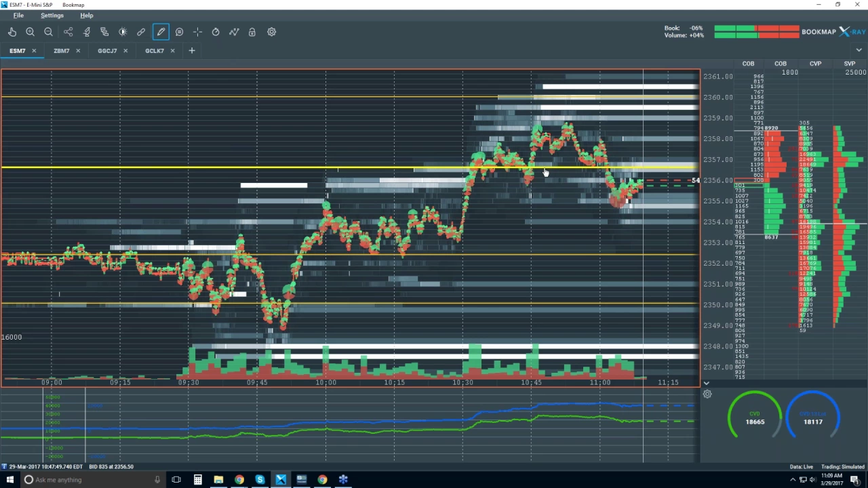
Task: Click the first COB column header
Action: click(x=748, y=64)
